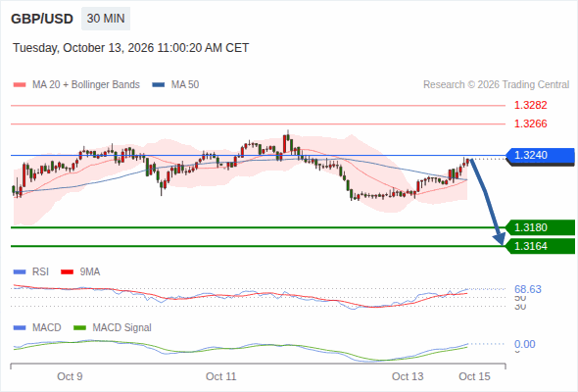Click the green 1.3164 support tag
This screenshot has width=578, height=392.
[x=540, y=246]
